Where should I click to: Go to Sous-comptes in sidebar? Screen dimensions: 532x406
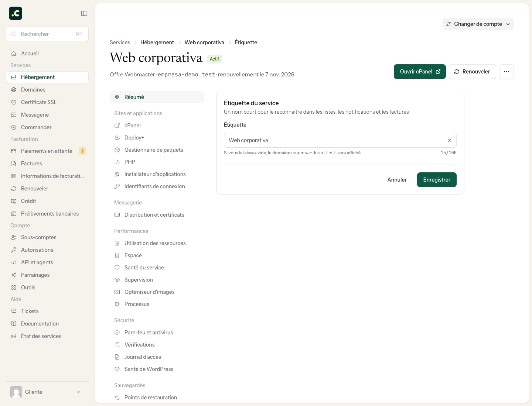click(47, 237)
